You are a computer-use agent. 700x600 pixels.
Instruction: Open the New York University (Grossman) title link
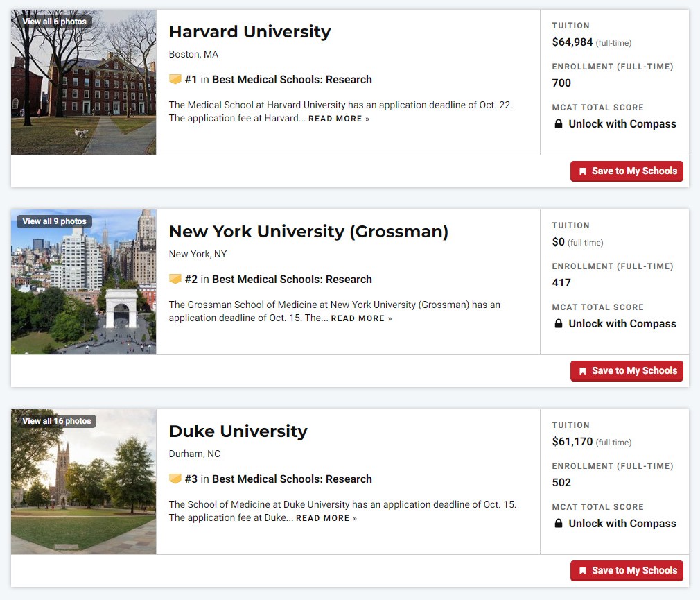tap(308, 232)
